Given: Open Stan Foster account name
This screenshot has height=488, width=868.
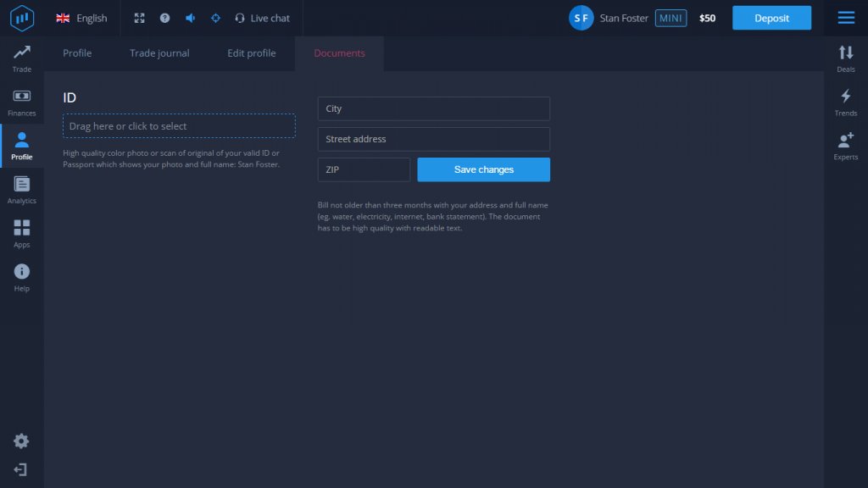Looking at the screenshot, I should point(624,19).
